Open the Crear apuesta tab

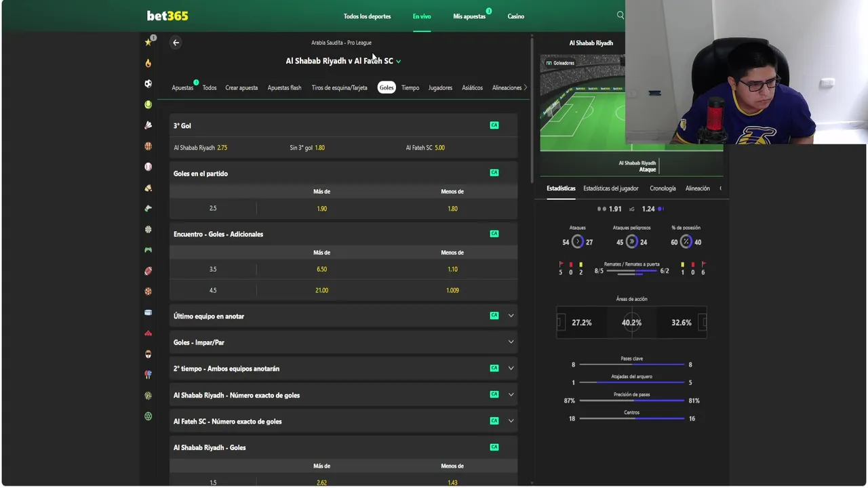pyautogui.click(x=241, y=87)
